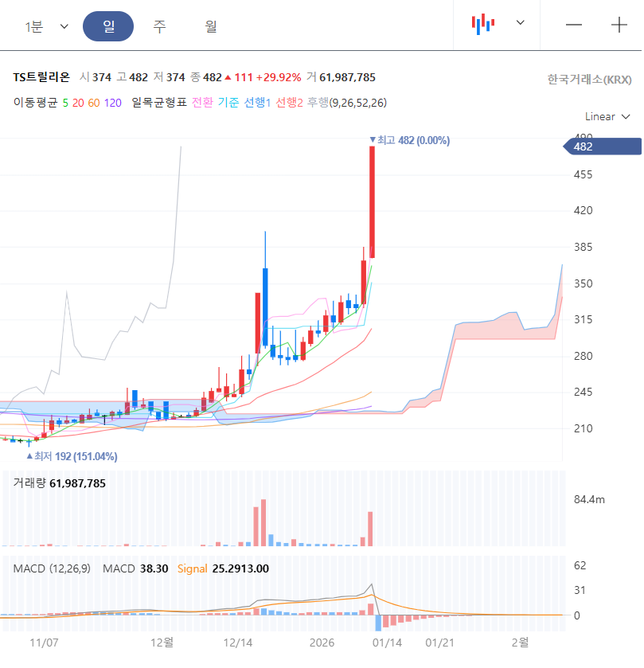Toggle the 선행1 Ichimoku span
This screenshot has width=644, height=668.
pyautogui.click(x=257, y=103)
